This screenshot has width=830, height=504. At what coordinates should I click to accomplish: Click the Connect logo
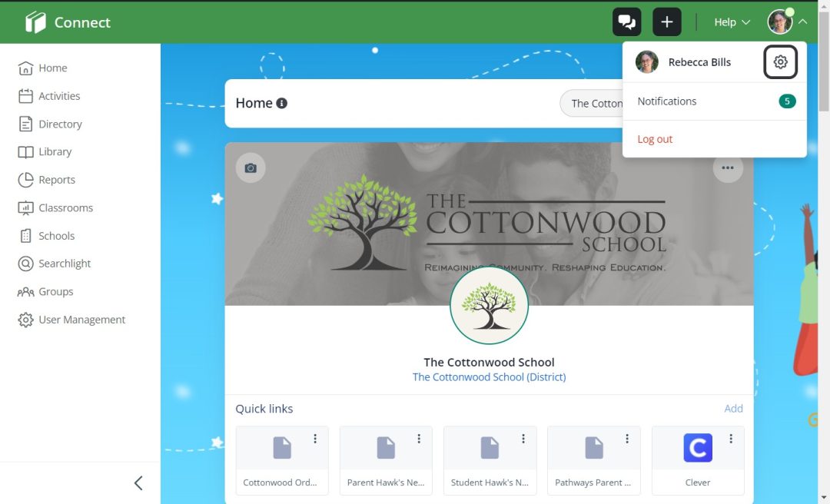click(68, 22)
